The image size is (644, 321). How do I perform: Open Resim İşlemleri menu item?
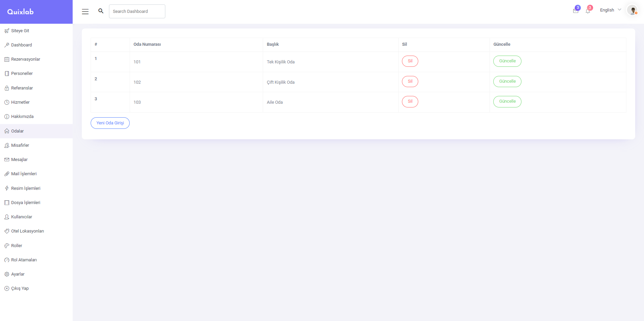pyautogui.click(x=36, y=188)
